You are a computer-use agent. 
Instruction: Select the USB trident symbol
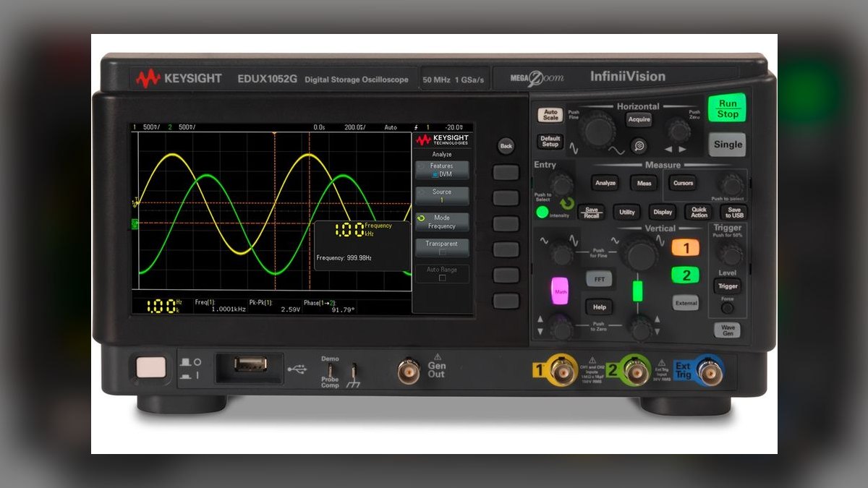(x=297, y=369)
